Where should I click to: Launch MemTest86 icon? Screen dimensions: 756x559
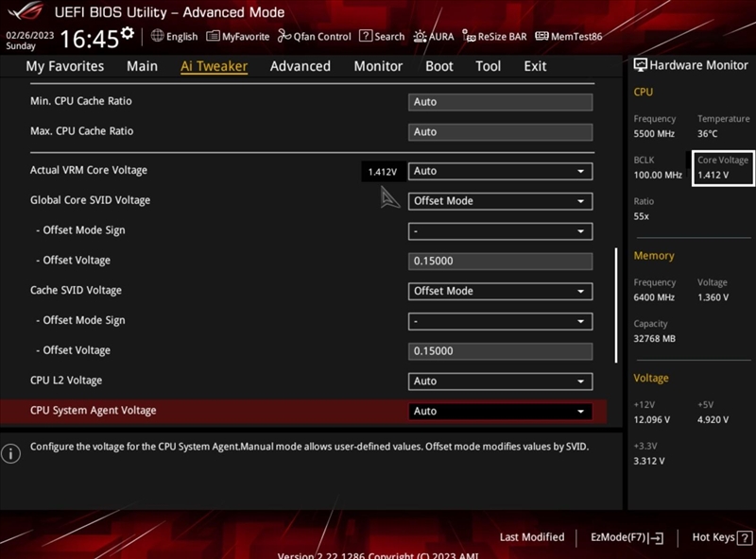tap(541, 36)
